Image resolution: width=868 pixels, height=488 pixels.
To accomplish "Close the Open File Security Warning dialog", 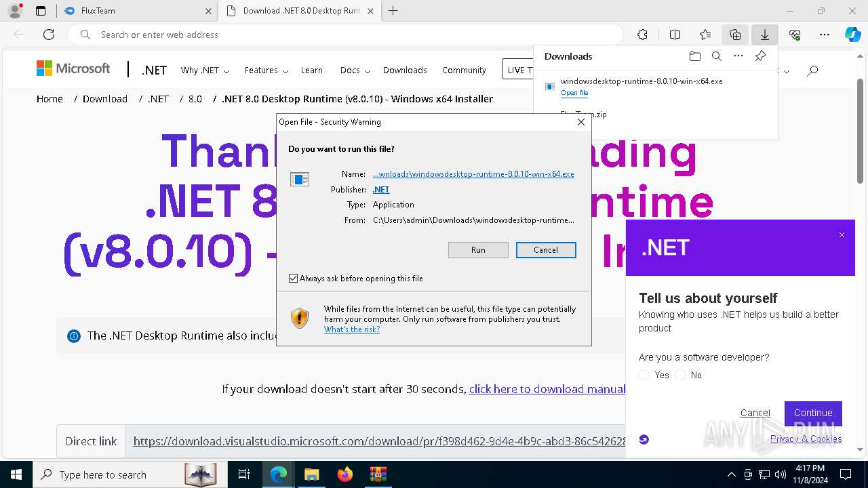I will coord(580,122).
